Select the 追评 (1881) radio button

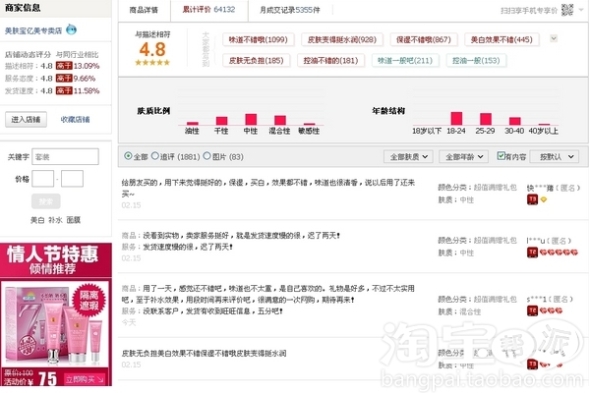(x=155, y=155)
